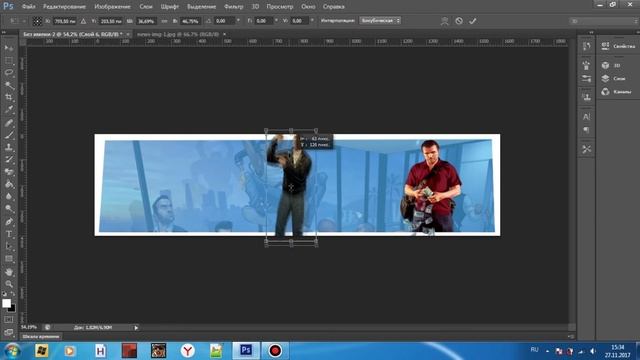Open the Character panel icon
Image resolution: width=640 pixels, height=360 pixels.
[587, 117]
